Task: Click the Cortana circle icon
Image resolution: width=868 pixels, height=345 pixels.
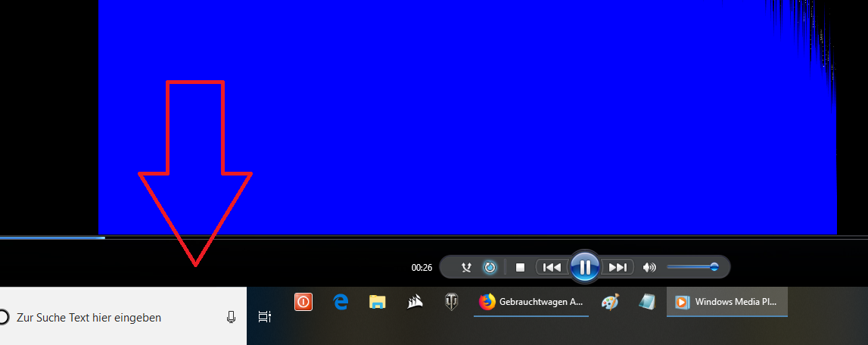Action: click(x=3, y=317)
